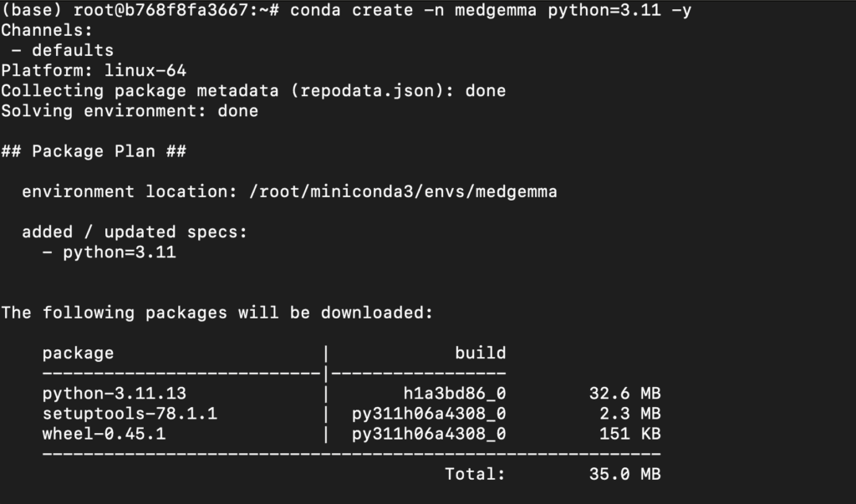
Task: Click the build string 'h1a3bd86_0'
Action: pyautogui.click(x=455, y=393)
